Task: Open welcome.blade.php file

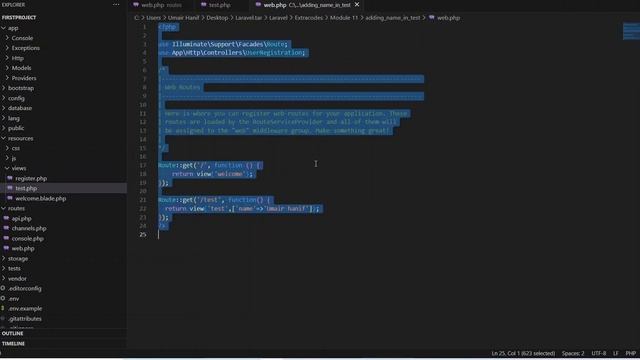Action: (x=40, y=198)
